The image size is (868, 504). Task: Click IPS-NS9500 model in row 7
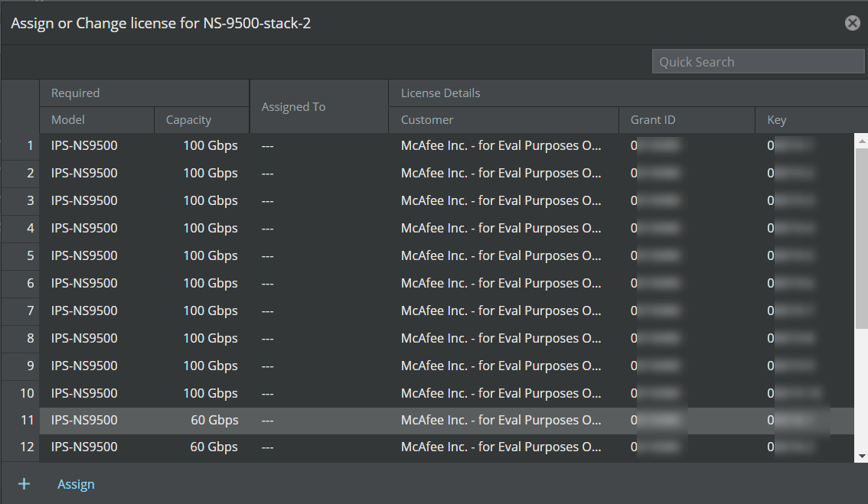tap(84, 311)
